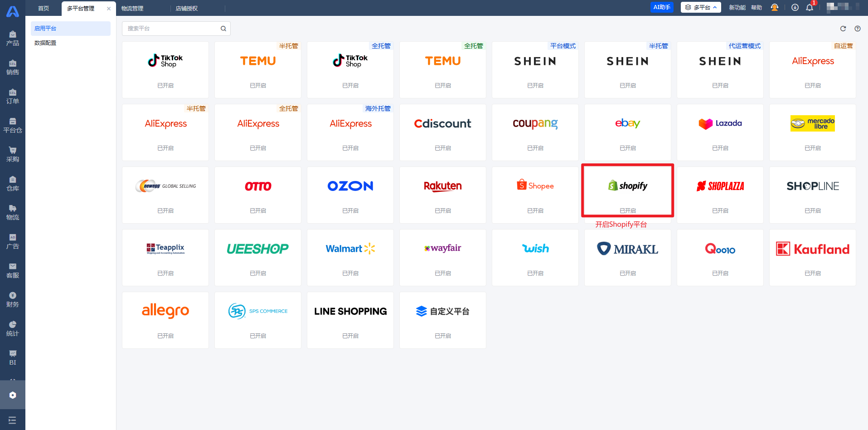
Task: Select the Coupang platform card
Action: click(x=535, y=132)
